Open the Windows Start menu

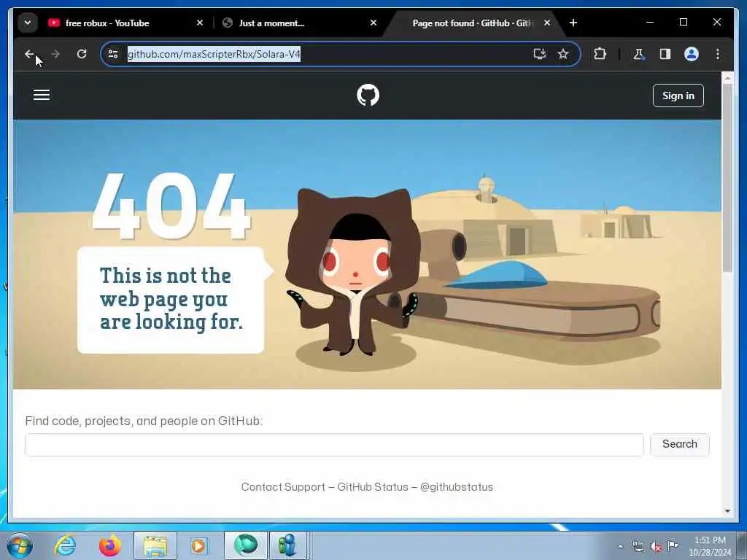coord(20,545)
